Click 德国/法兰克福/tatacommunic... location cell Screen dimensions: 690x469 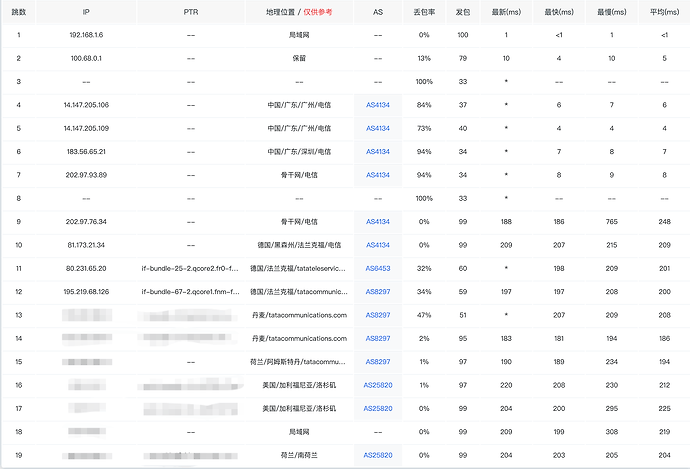point(299,292)
